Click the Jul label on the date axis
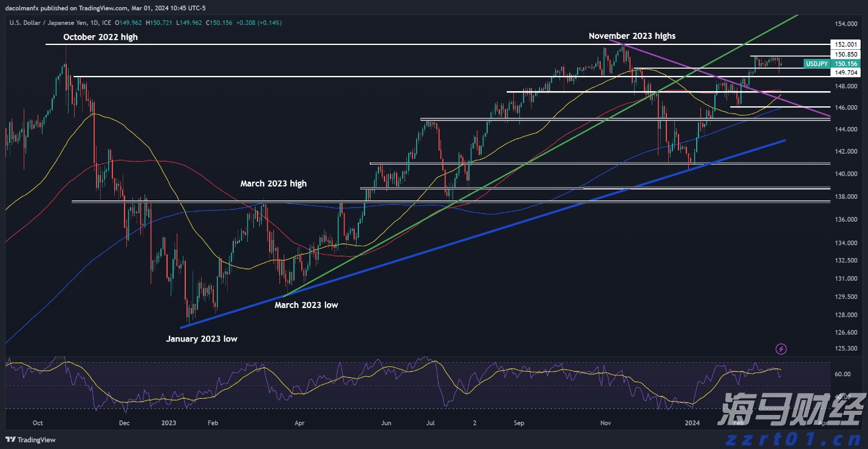Image resolution: width=868 pixels, height=449 pixels. click(431, 422)
